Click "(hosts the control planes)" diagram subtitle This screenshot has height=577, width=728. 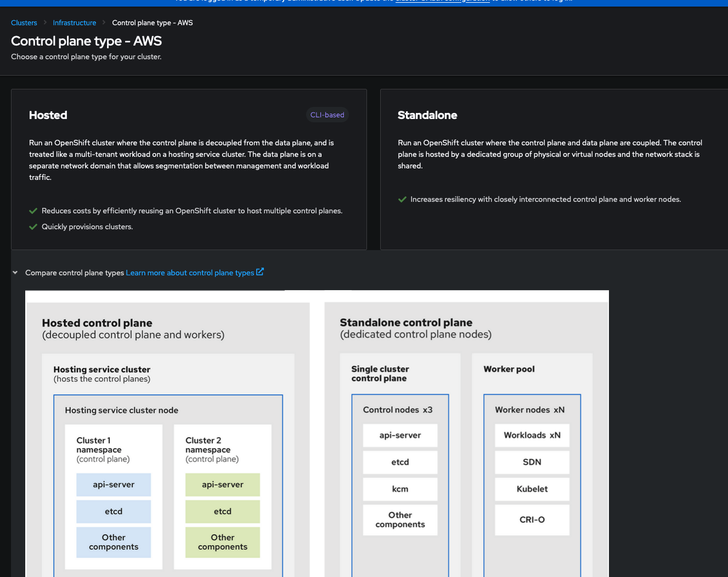pos(102,379)
